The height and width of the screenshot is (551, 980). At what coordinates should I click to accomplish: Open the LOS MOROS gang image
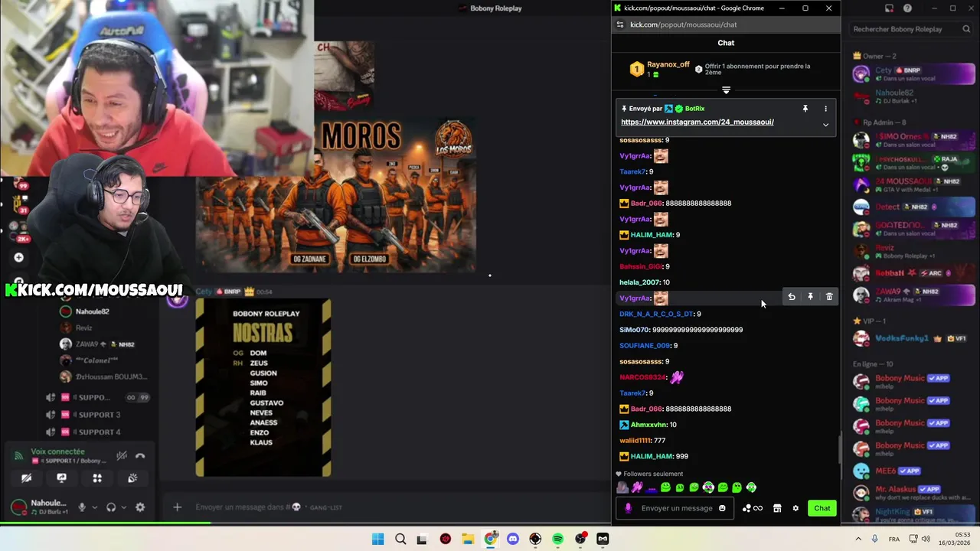click(335, 194)
